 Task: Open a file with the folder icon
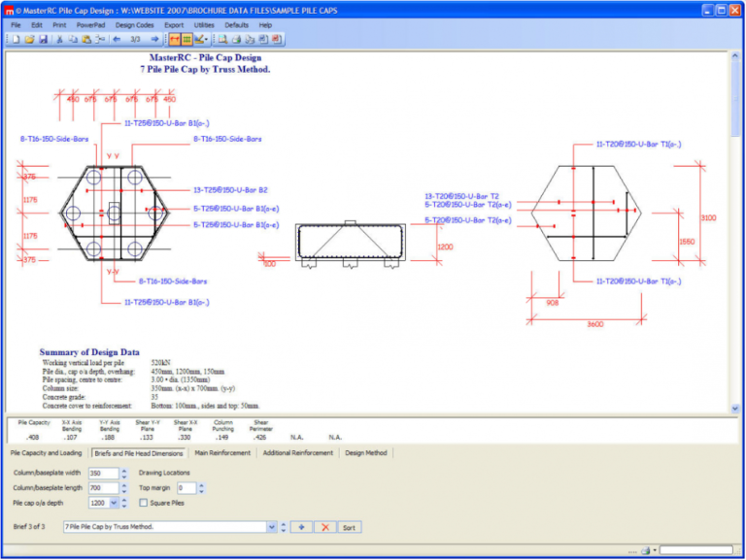coord(29,40)
